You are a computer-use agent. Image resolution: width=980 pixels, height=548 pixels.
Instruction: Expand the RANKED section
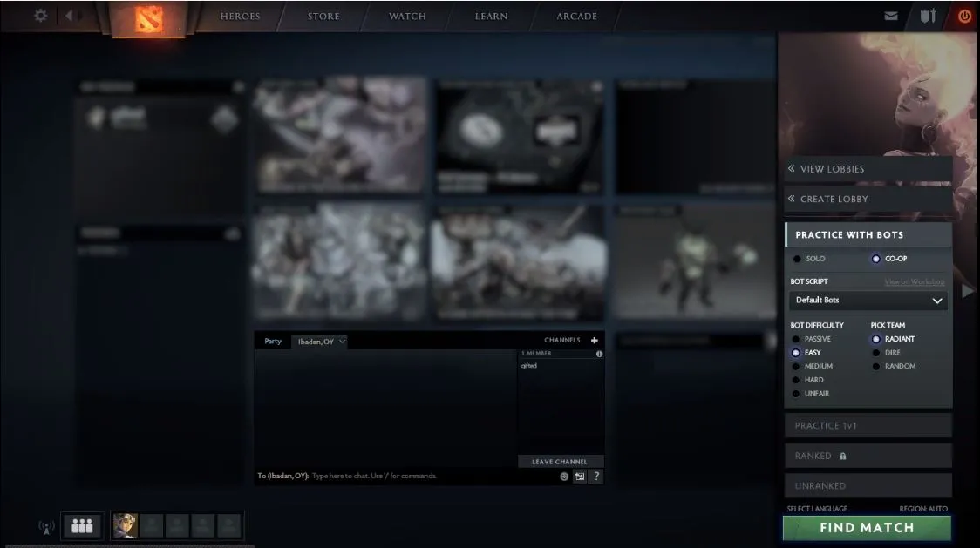point(868,457)
